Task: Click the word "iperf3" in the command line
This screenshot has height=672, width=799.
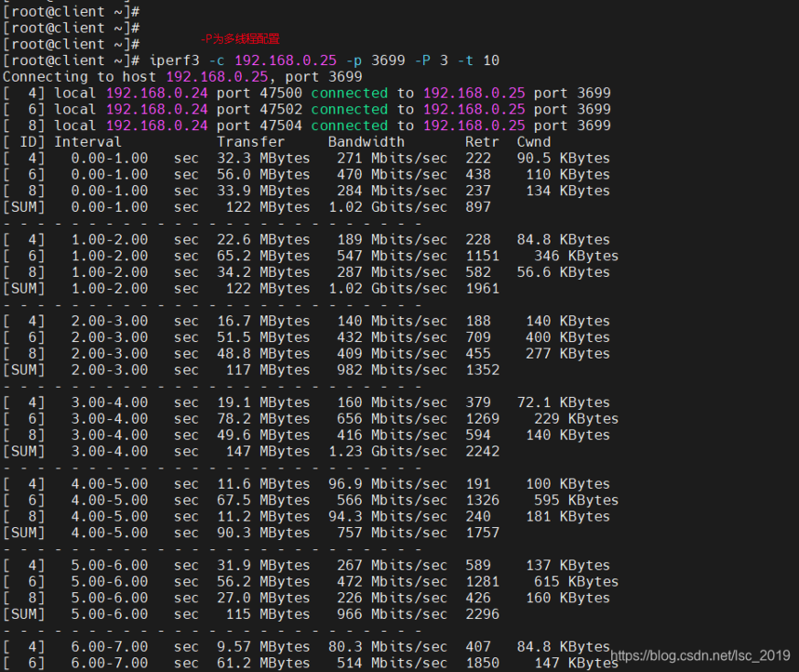Action: pos(174,60)
